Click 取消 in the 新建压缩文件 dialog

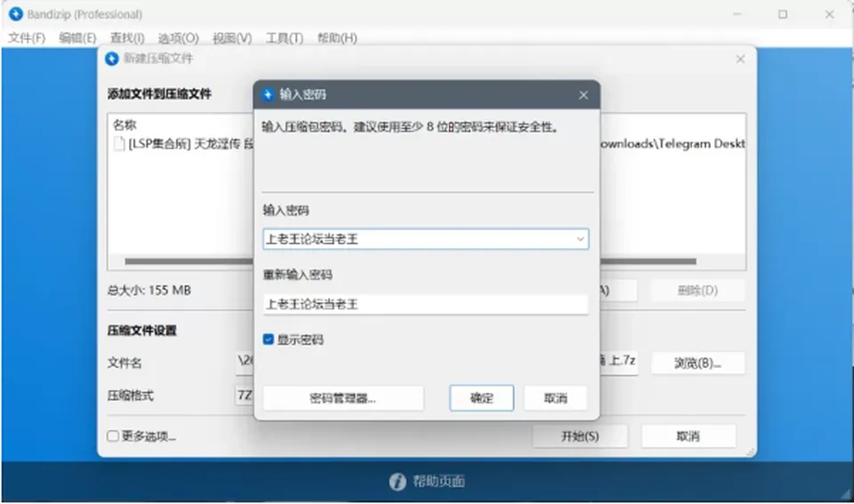click(689, 436)
